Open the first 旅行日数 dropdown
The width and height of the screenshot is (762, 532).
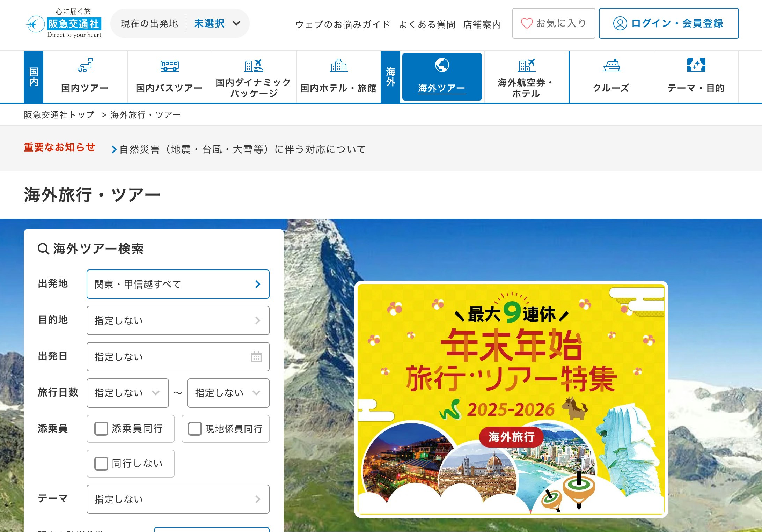tap(128, 393)
